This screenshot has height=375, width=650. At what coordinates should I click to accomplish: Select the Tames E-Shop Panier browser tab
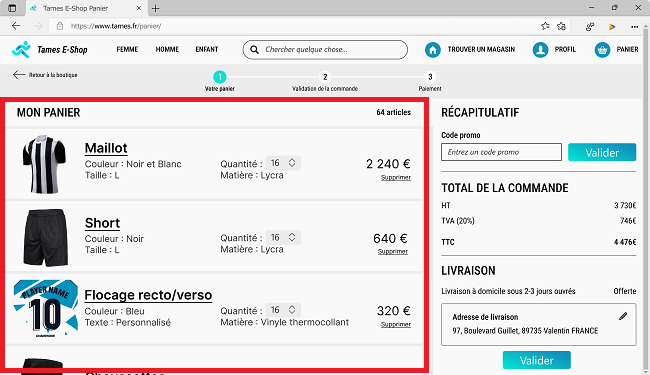[x=86, y=8]
